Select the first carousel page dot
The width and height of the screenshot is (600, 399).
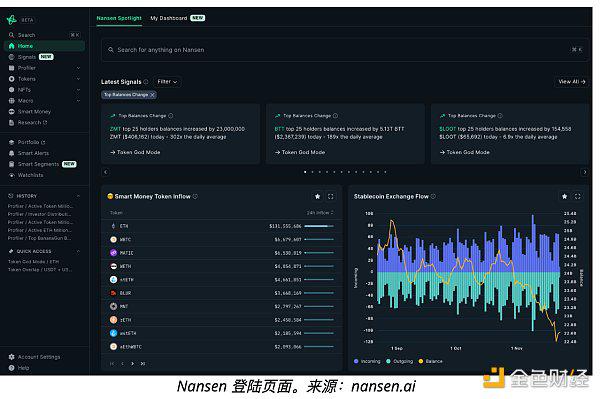point(305,172)
